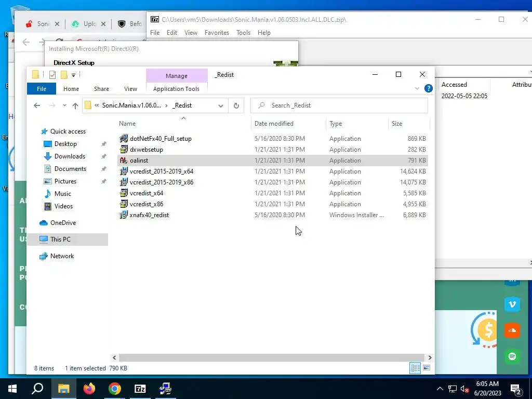Image resolution: width=532 pixels, height=399 pixels.
Task: Open Chrome from the taskbar
Action: [115, 389]
